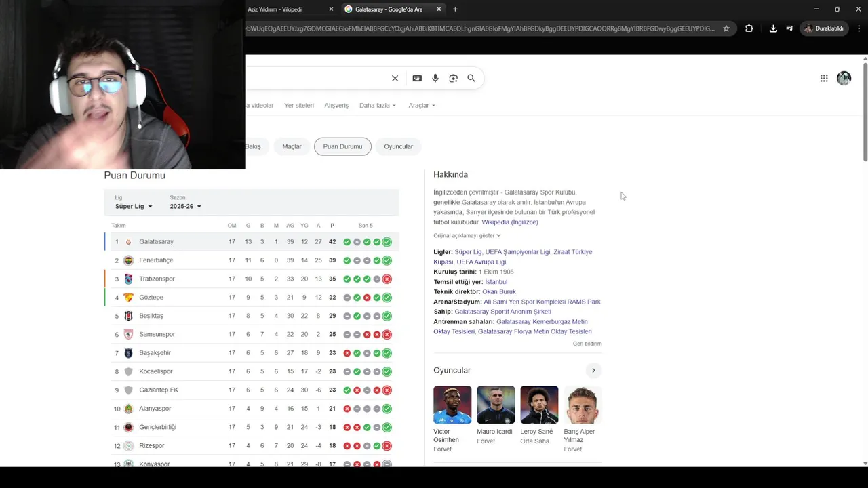868x488 pixels.
Task: Switch to the Maçlar tab
Action: click(292, 146)
